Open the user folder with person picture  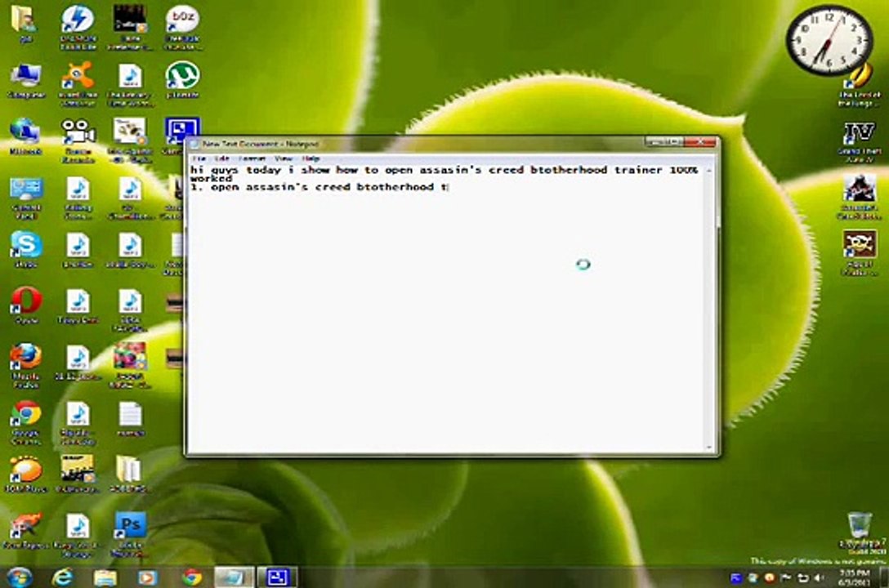pos(25,23)
